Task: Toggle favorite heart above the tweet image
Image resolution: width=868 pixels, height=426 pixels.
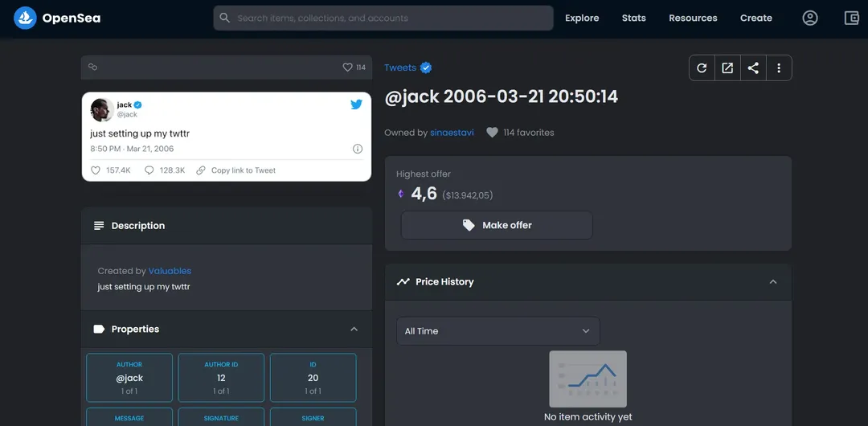Action: (x=347, y=68)
